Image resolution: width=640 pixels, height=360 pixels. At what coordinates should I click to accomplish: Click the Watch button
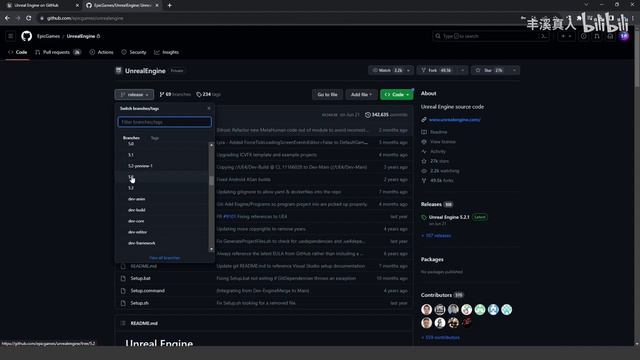click(387, 70)
